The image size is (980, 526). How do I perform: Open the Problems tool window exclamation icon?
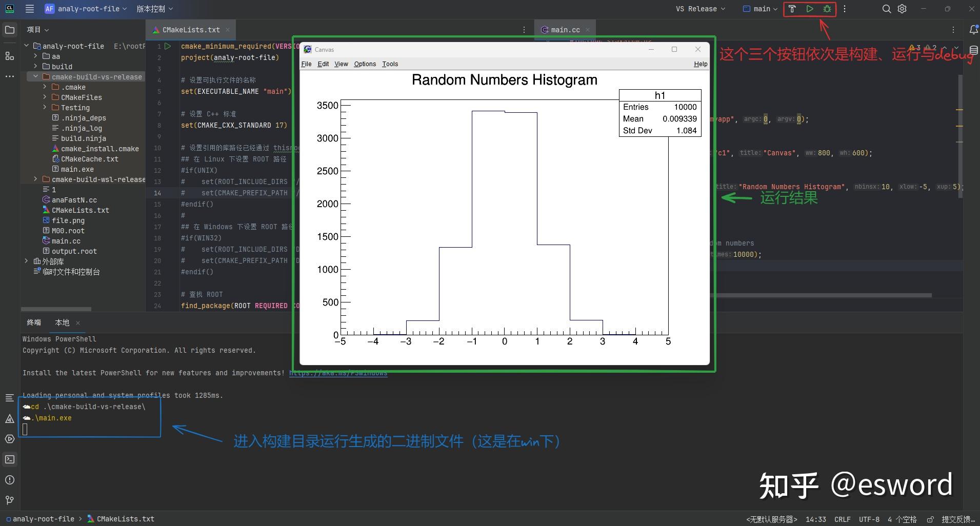(x=9, y=480)
